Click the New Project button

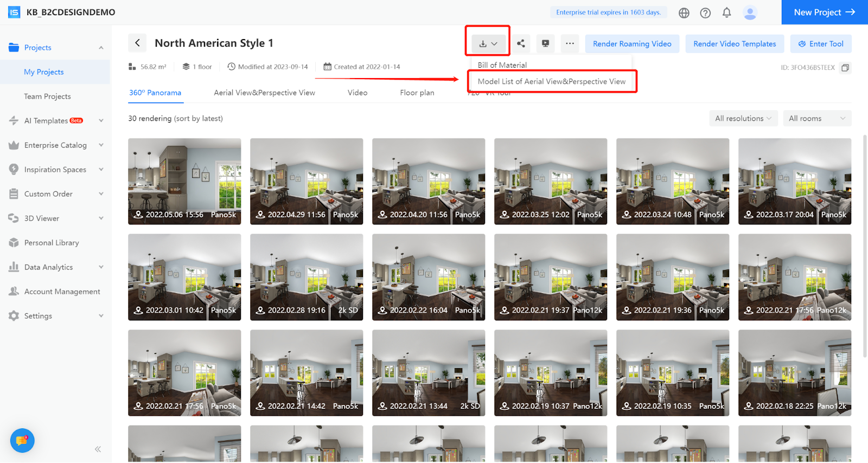point(824,12)
